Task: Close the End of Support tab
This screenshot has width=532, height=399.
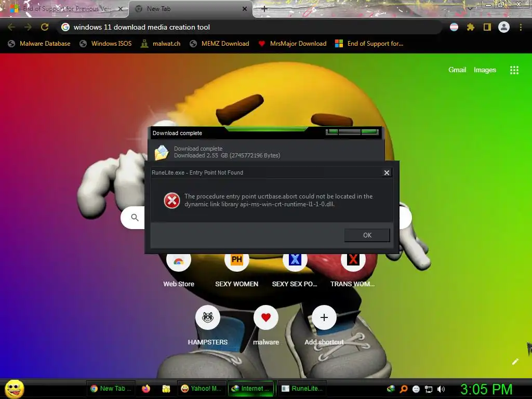Action: (x=120, y=9)
